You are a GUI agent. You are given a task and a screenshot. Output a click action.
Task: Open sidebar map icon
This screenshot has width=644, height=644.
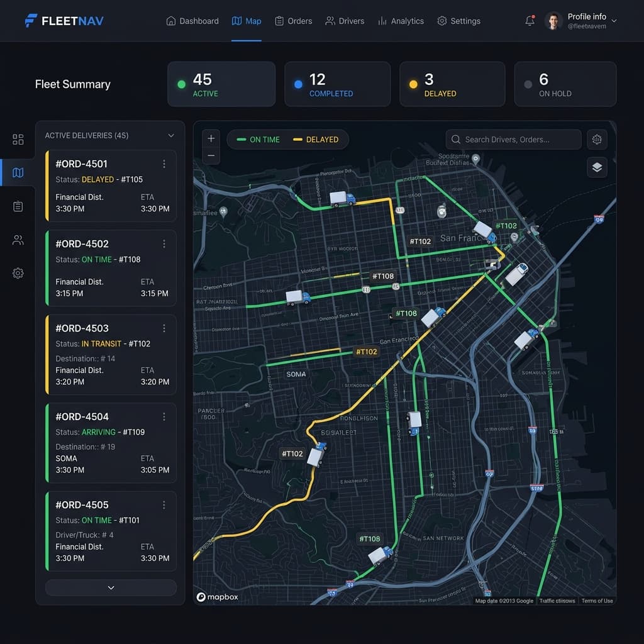tap(18, 172)
